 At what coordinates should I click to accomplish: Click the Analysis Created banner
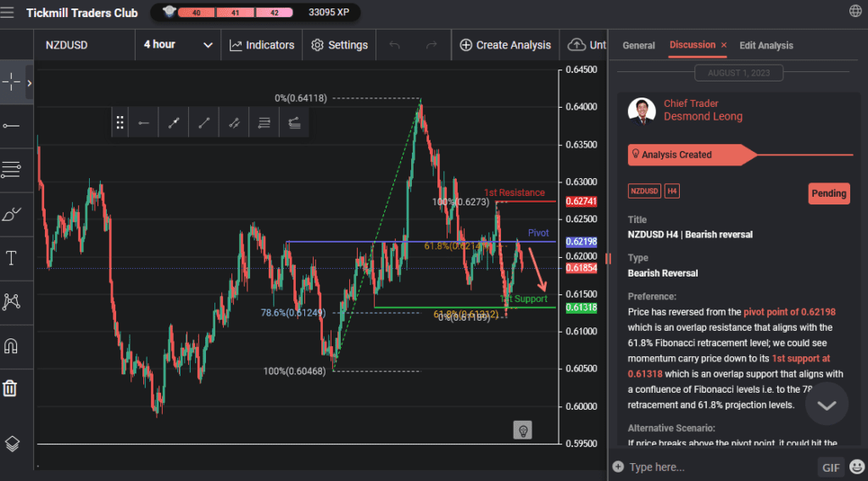(x=692, y=154)
